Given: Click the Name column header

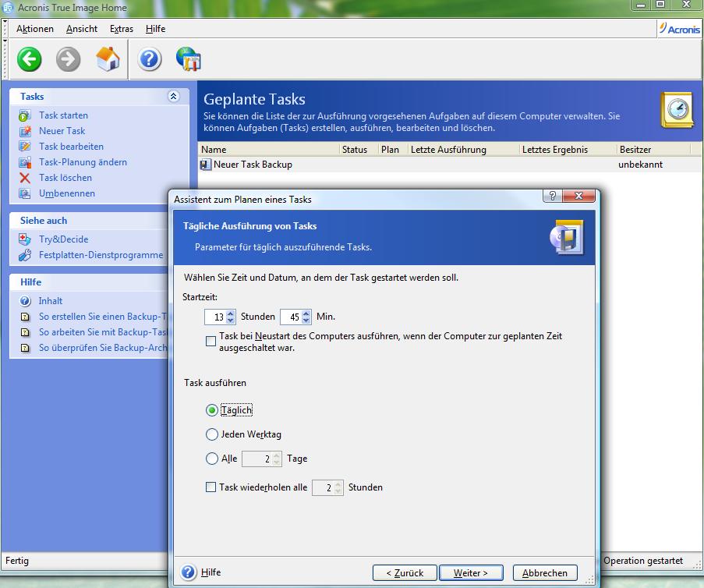Looking at the screenshot, I should [x=268, y=150].
